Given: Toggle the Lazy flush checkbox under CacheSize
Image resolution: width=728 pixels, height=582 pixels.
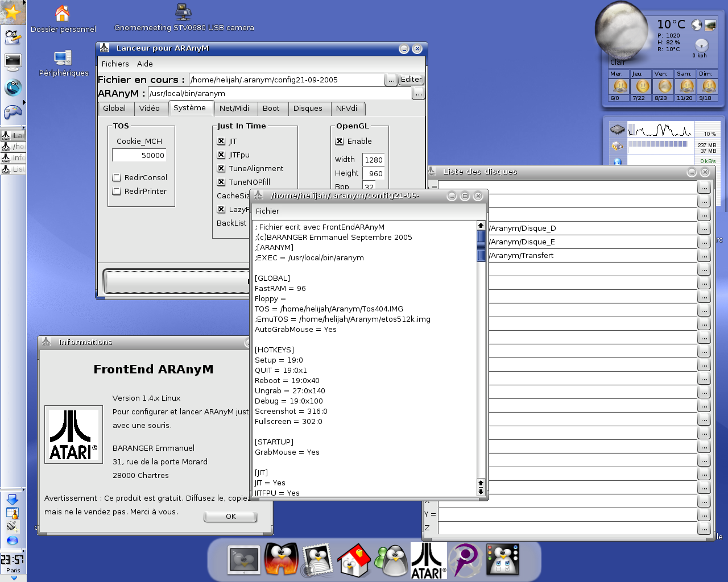Looking at the screenshot, I should point(221,210).
